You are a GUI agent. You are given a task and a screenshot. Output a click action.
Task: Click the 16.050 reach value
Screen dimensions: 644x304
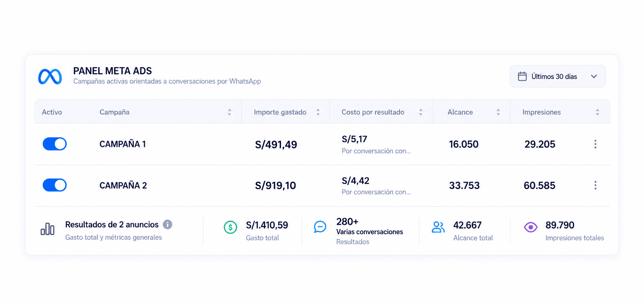click(464, 144)
